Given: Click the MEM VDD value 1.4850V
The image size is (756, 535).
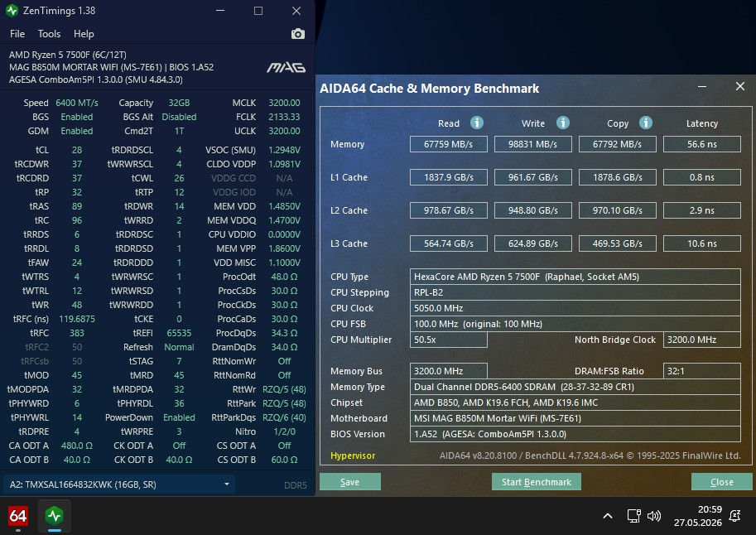Looking at the screenshot, I should point(284,206).
